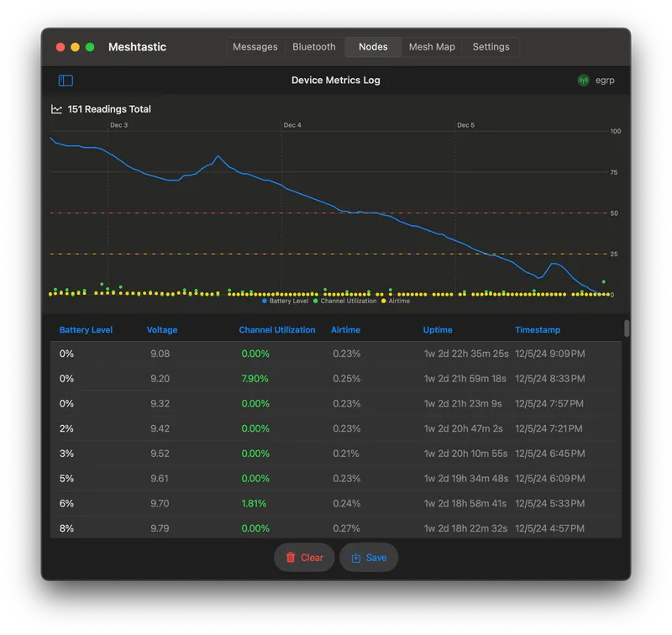Sort by Voltage column header

coord(162,330)
